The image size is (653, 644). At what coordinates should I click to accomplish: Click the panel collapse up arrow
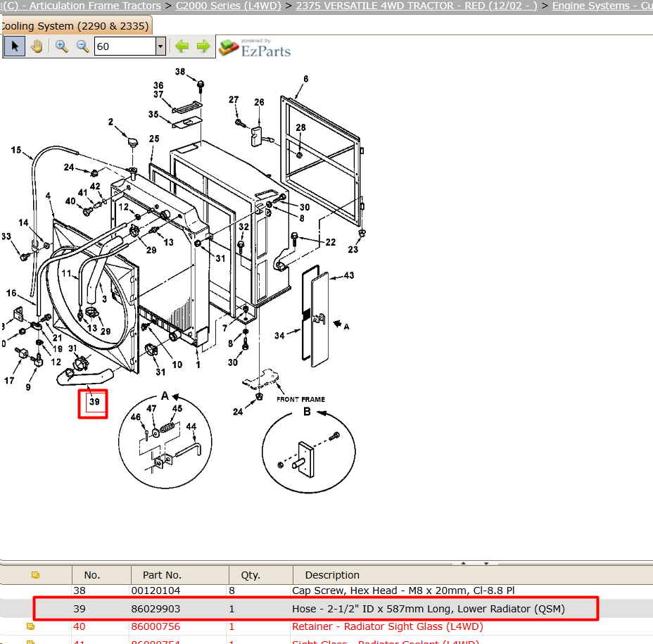[464, 563]
